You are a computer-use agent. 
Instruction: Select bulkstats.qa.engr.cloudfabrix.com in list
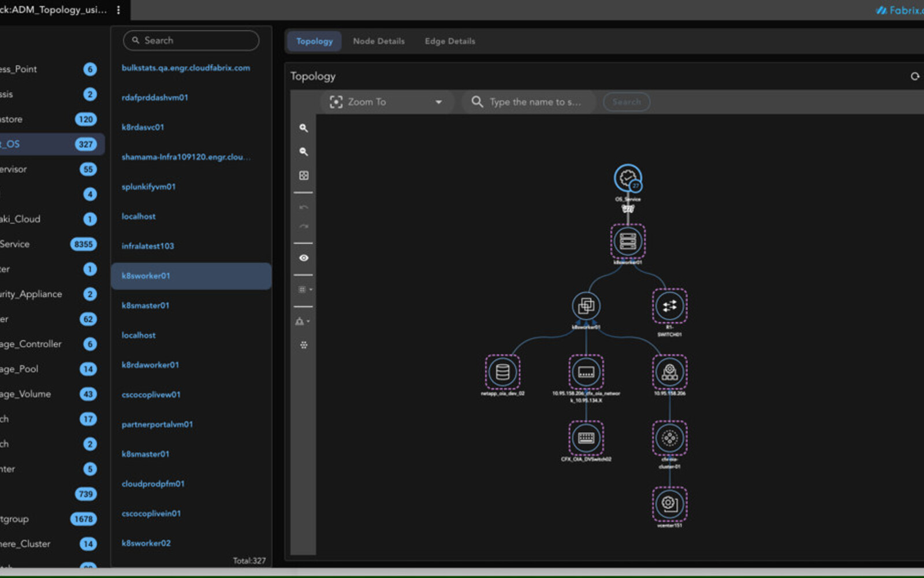(185, 68)
